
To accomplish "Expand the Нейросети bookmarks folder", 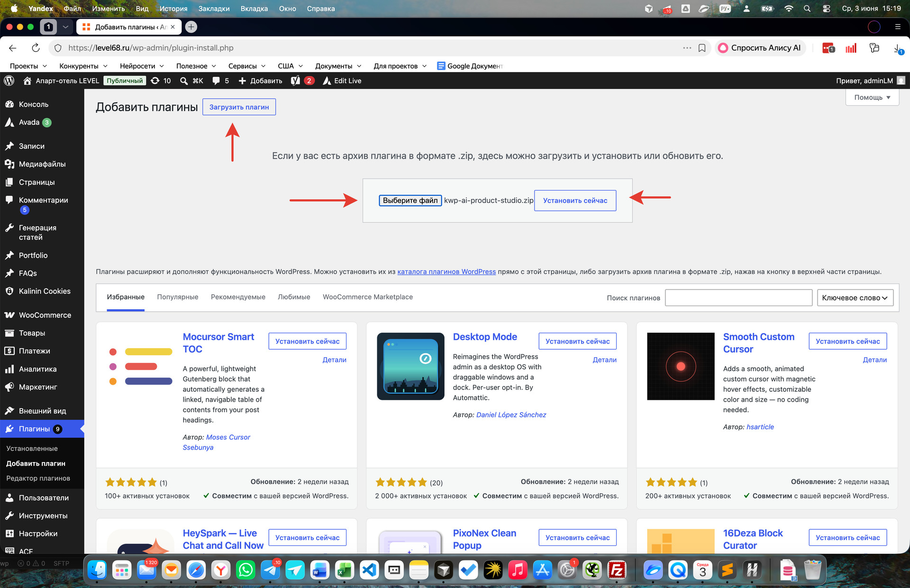I will [x=142, y=66].
